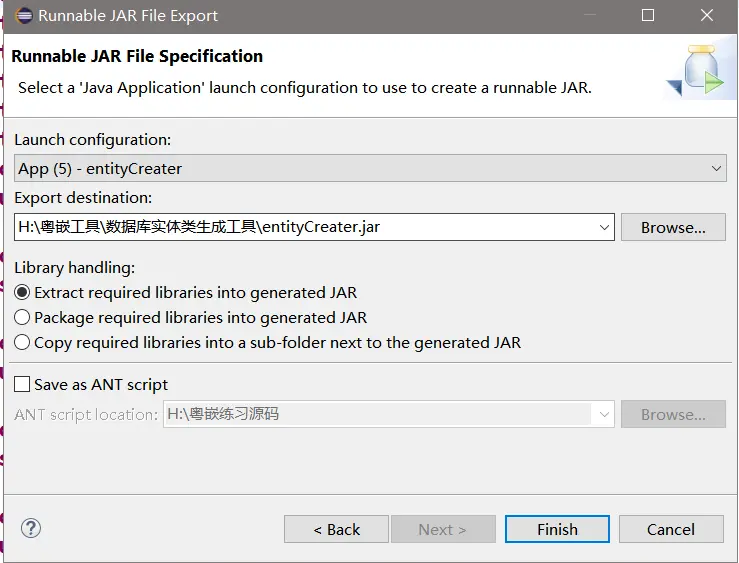The image size is (739, 563).
Task: Expand the Launch configuration dropdown
Action: coord(716,169)
